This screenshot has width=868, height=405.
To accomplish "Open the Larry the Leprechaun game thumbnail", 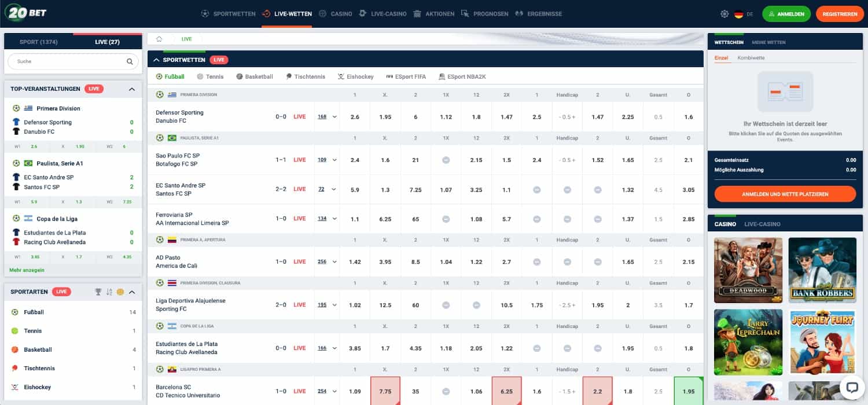I will [748, 342].
